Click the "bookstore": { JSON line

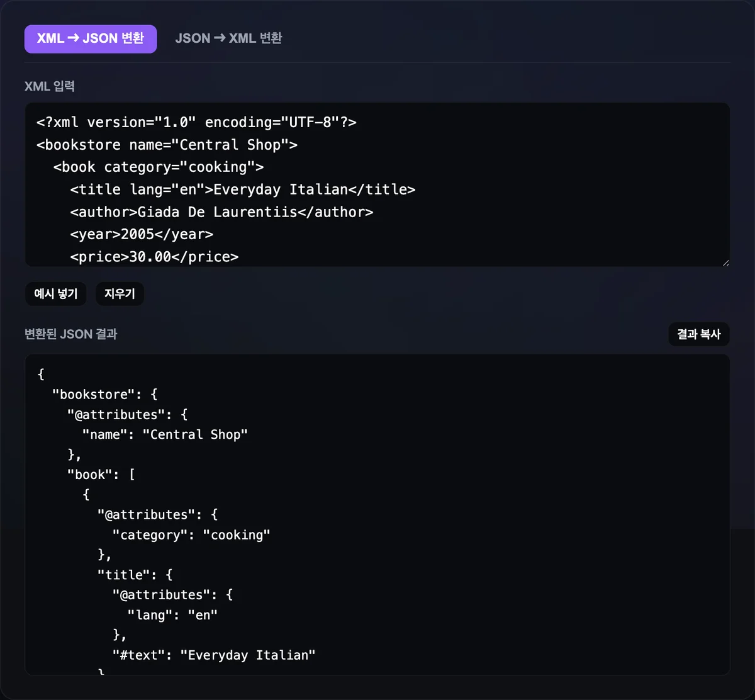(x=104, y=394)
